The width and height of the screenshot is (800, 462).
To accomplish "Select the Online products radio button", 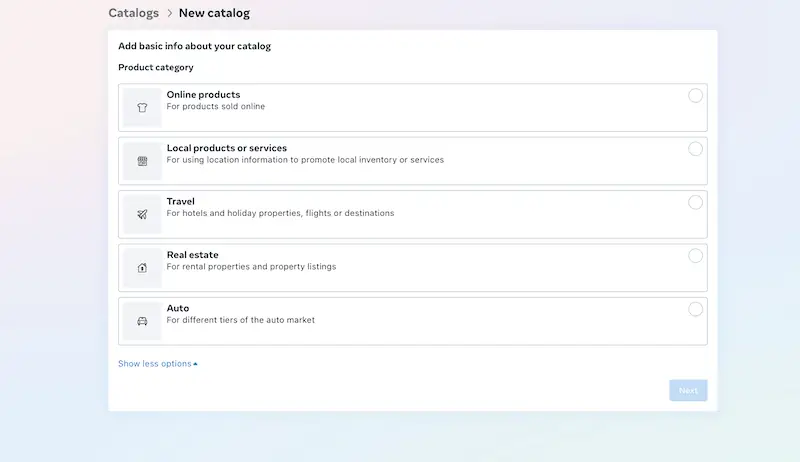I will coord(695,96).
